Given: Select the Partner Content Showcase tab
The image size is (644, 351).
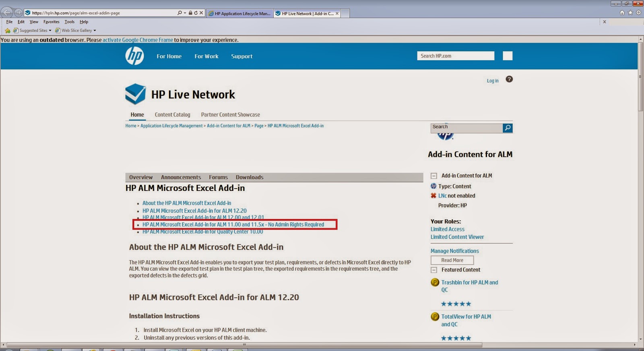Looking at the screenshot, I should pyautogui.click(x=231, y=115).
